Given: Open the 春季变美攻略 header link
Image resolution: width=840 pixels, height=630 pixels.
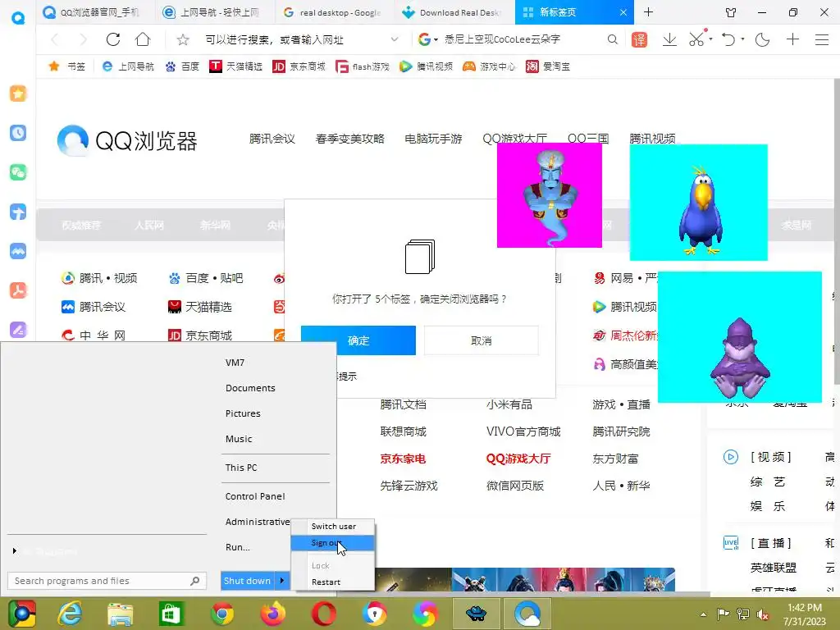Looking at the screenshot, I should (x=349, y=139).
